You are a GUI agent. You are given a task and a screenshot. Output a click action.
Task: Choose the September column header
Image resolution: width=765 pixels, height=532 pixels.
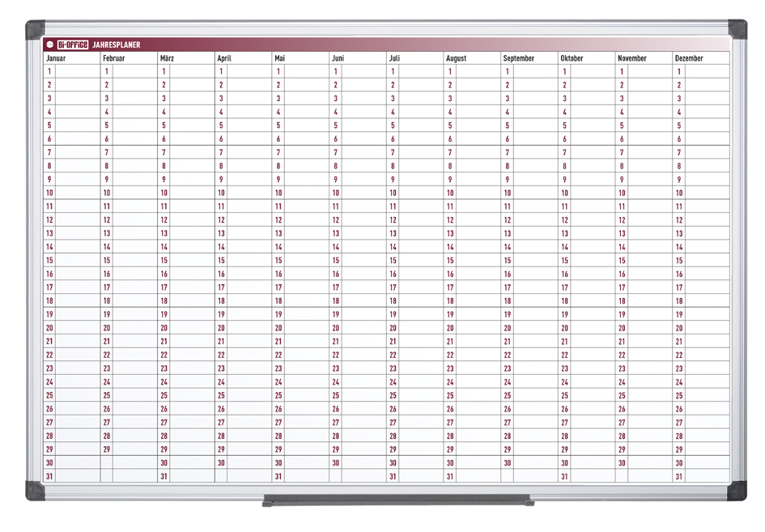[x=518, y=58]
